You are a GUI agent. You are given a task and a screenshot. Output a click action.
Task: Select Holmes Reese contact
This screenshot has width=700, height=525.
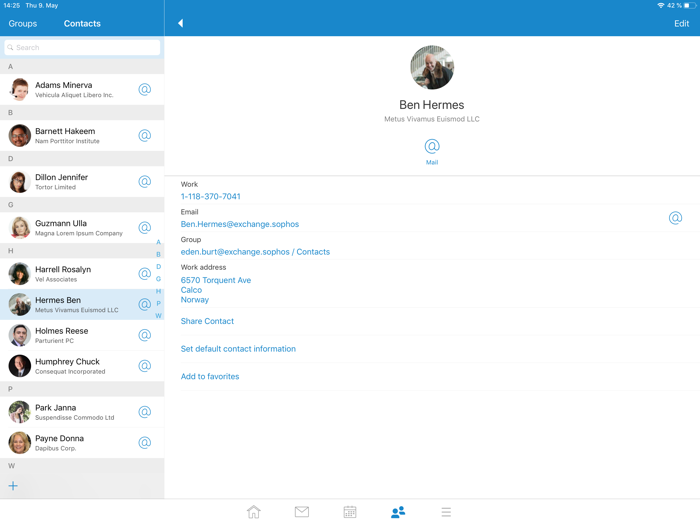point(82,335)
